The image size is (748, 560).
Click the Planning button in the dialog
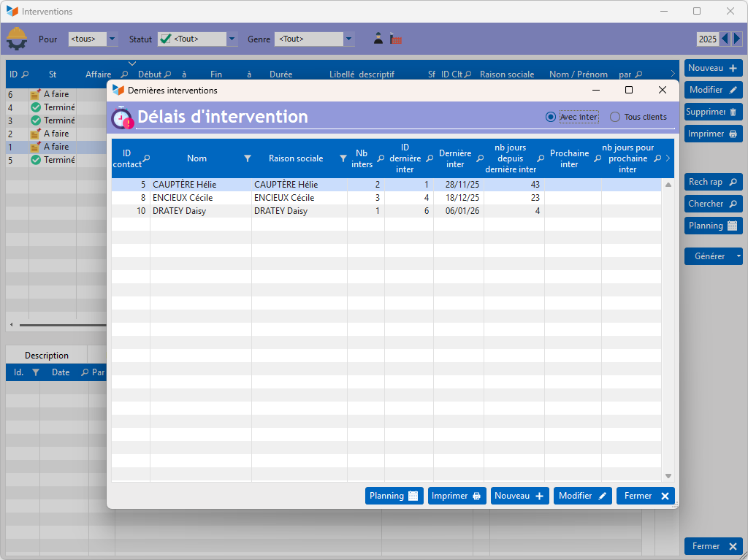coord(394,496)
